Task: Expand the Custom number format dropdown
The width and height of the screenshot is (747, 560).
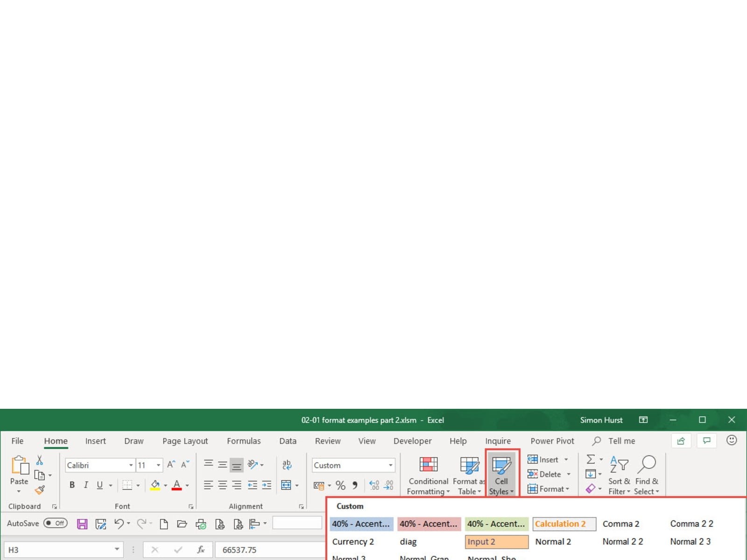Action: (x=390, y=465)
